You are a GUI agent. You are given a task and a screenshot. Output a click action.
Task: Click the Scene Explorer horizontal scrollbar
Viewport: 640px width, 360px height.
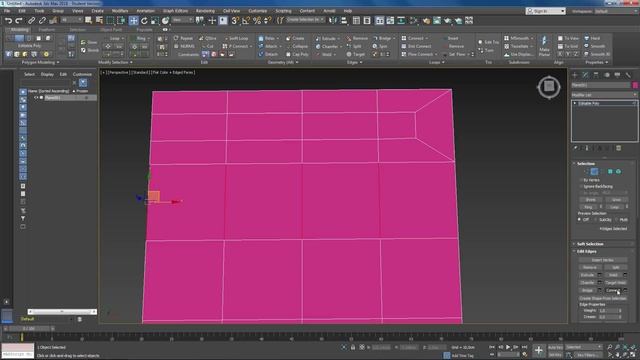pos(62,312)
